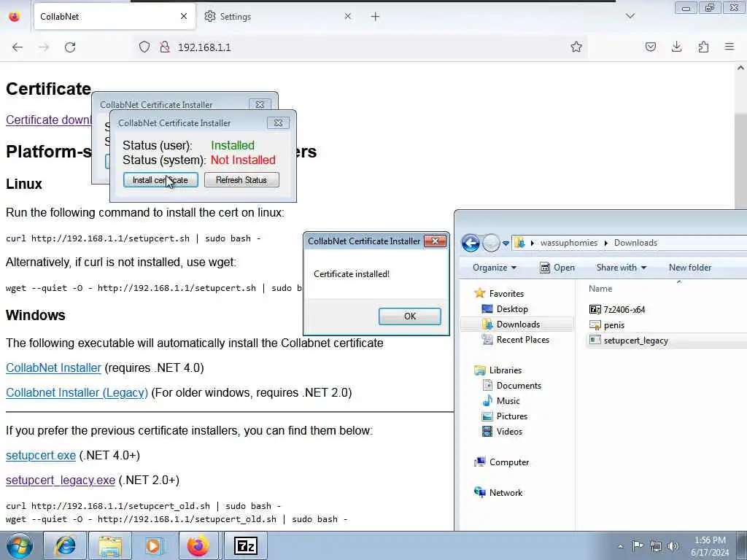
Task: Open the Organize dropdown menu
Action: [494, 268]
